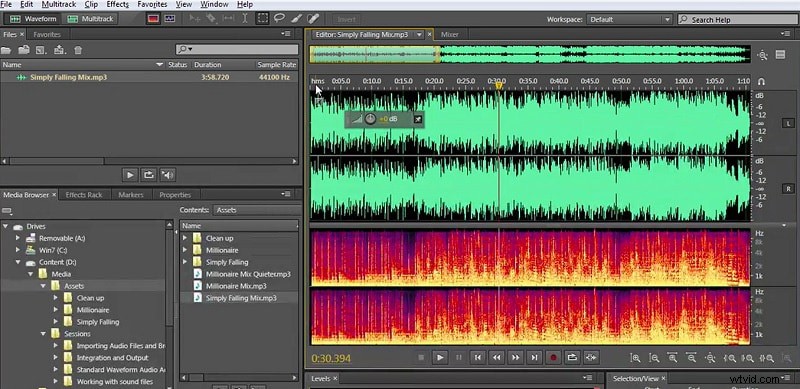Collapse the Sessions folder in tree
This screenshot has width=800, height=389.
[43, 334]
